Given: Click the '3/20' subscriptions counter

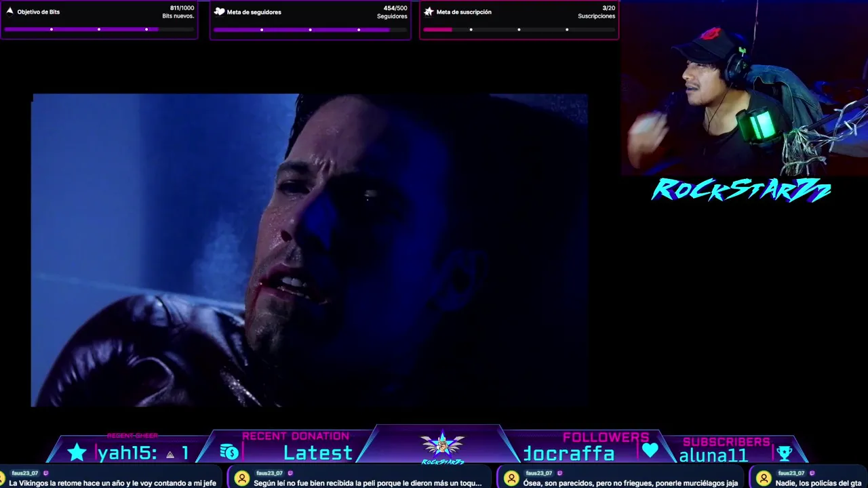Looking at the screenshot, I should point(609,8).
